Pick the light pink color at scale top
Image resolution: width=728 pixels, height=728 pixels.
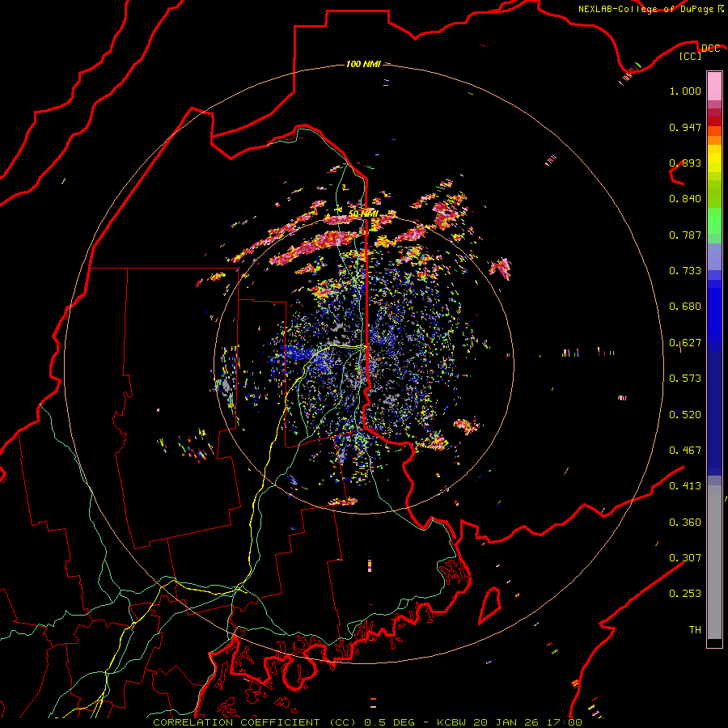pos(714,86)
